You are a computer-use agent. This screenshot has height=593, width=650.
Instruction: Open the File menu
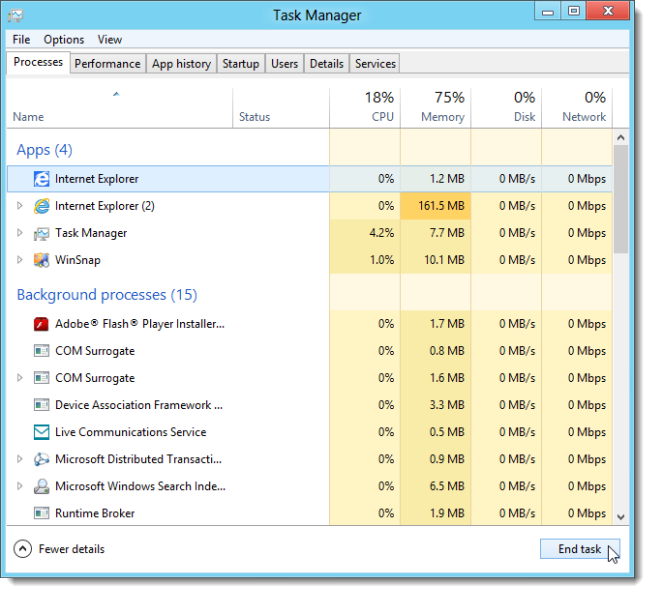point(21,39)
